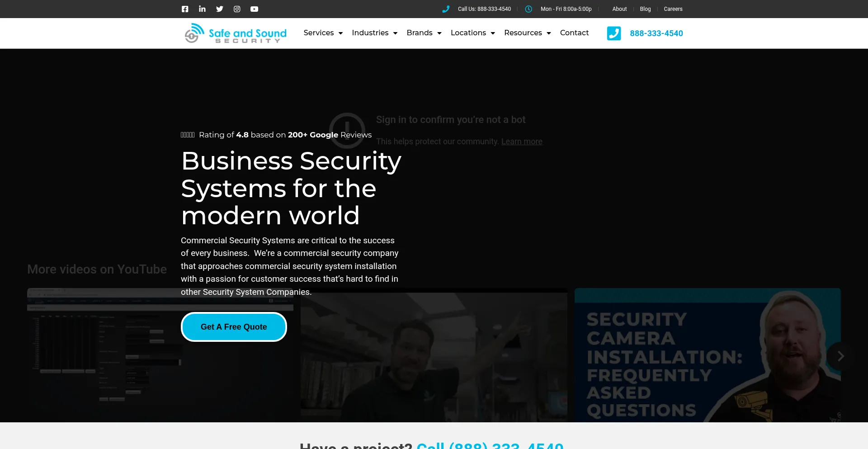Click the blue phone icon beside 888-333-4540
This screenshot has width=868, height=449.
pos(614,33)
